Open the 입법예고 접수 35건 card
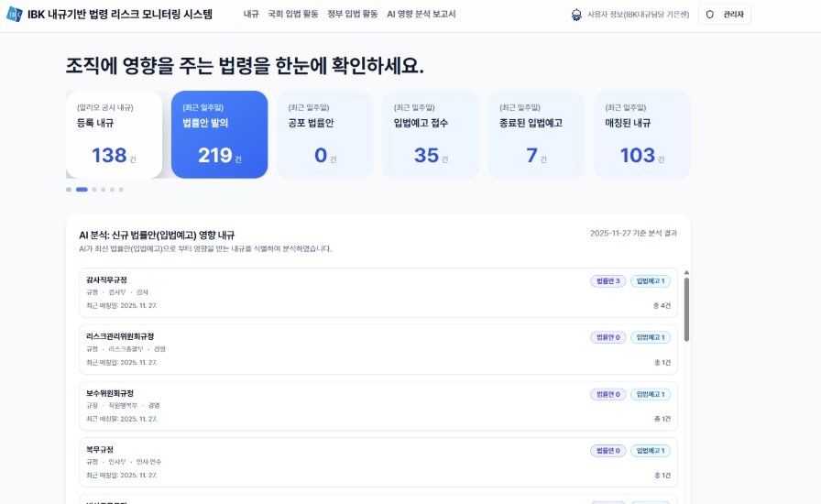 (x=430, y=134)
